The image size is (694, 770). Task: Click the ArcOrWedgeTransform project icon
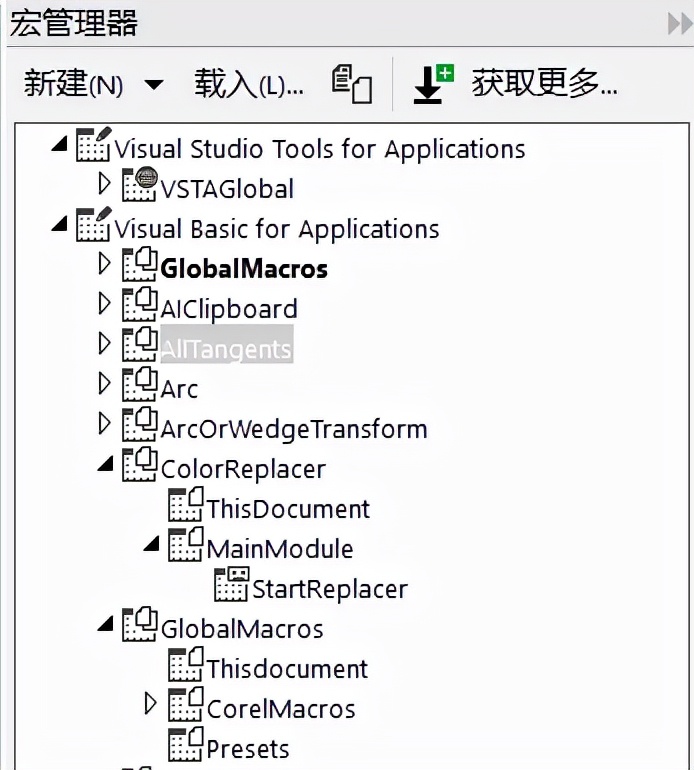tap(139, 424)
